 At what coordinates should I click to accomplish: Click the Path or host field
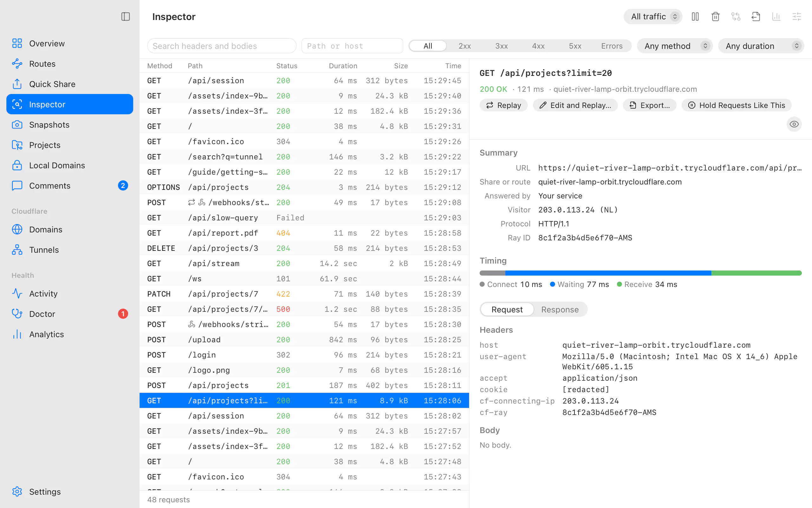click(352, 46)
